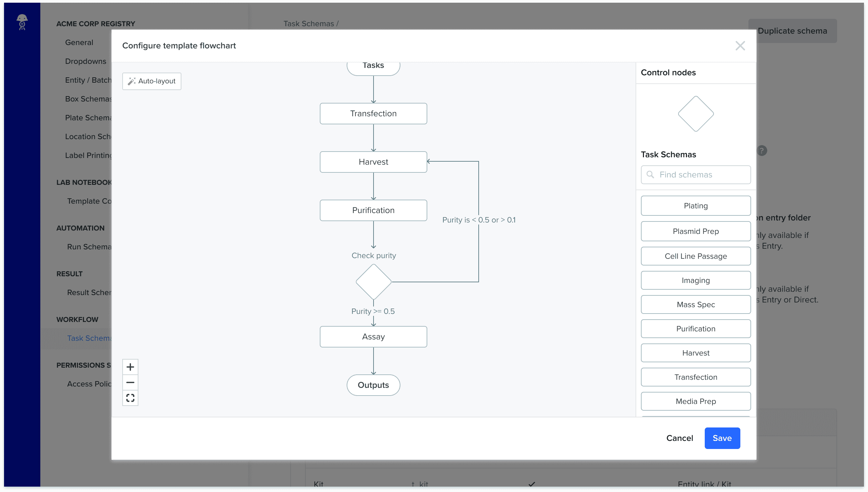Image resolution: width=868 pixels, height=492 pixels.
Task: Click the search icon in Find schemas
Action: pyautogui.click(x=650, y=174)
